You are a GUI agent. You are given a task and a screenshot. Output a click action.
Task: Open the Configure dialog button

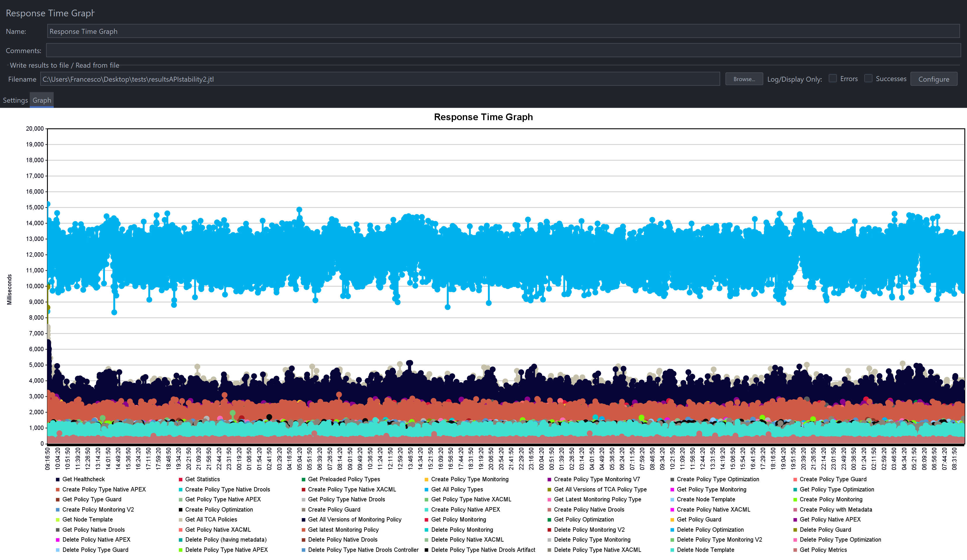tap(934, 79)
